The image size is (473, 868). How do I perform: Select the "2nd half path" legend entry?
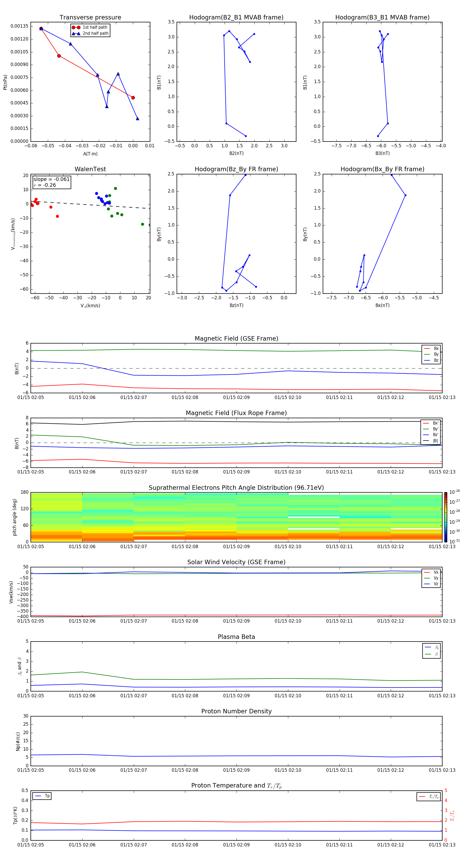[x=90, y=33]
